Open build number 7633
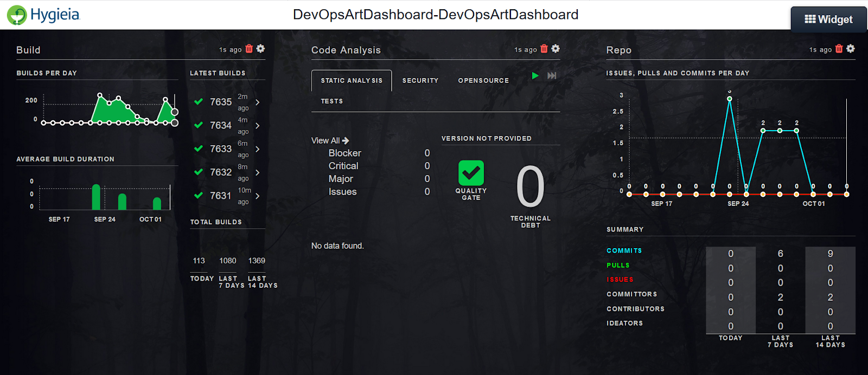868x375 pixels. coord(221,149)
